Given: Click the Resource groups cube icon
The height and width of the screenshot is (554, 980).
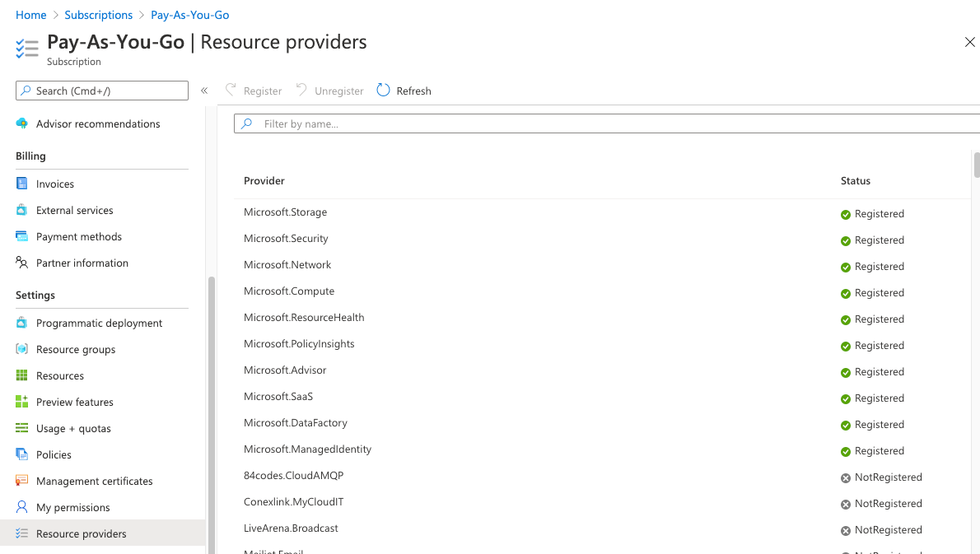Looking at the screenshot, I should (22, 349).
